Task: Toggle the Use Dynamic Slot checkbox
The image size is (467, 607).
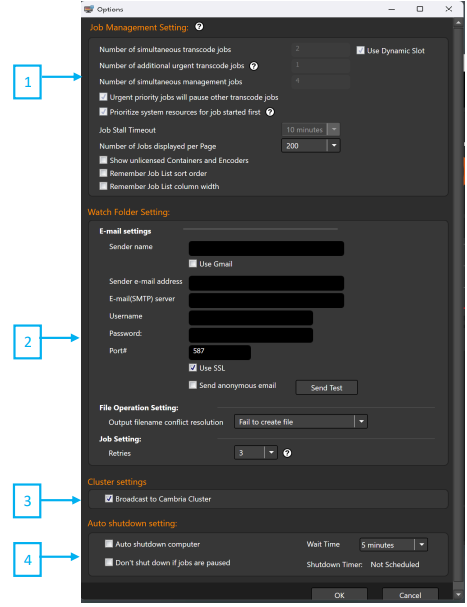Action: pos(361,50)
